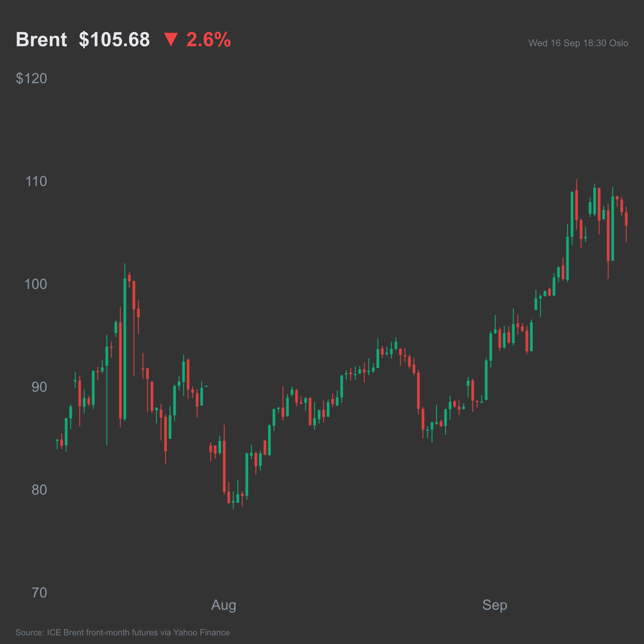This screenshot has height=644, width=644.
Task: Click the 90 y-axis label
Action: click(x=39, y=387)
